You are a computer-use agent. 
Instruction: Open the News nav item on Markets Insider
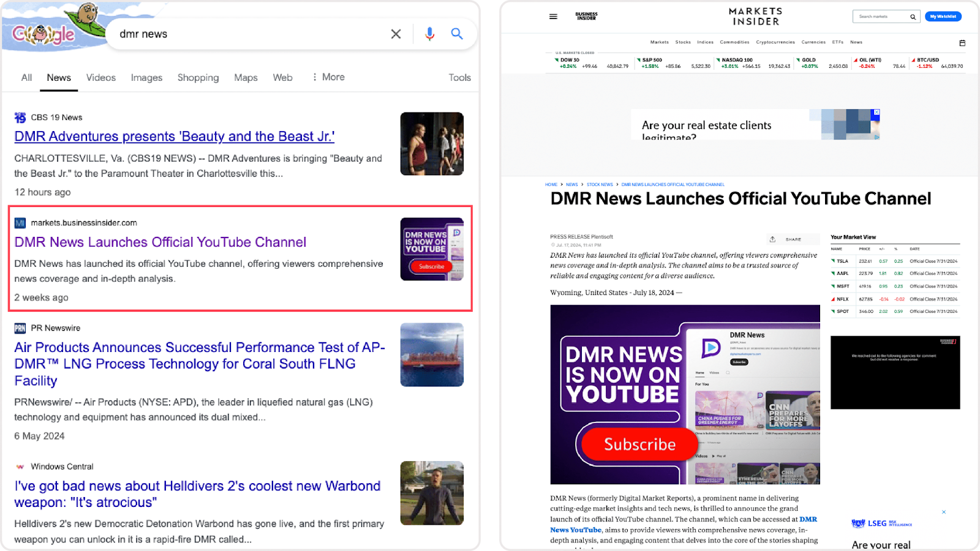coord(856,42)
